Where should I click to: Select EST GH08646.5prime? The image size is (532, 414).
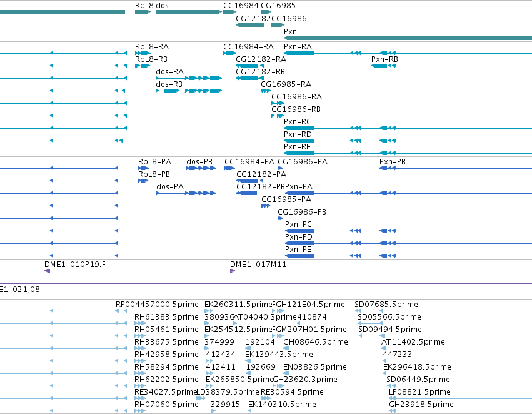coord(316,342)
